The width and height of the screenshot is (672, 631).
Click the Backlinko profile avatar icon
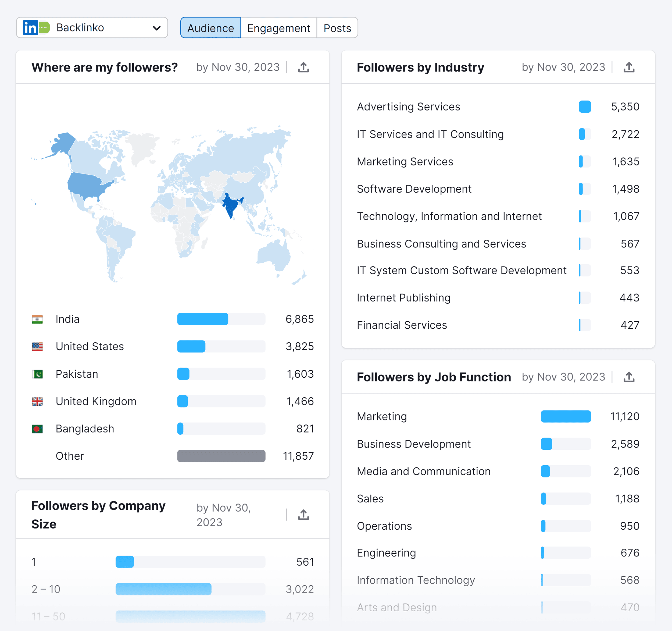click(44, 28)
